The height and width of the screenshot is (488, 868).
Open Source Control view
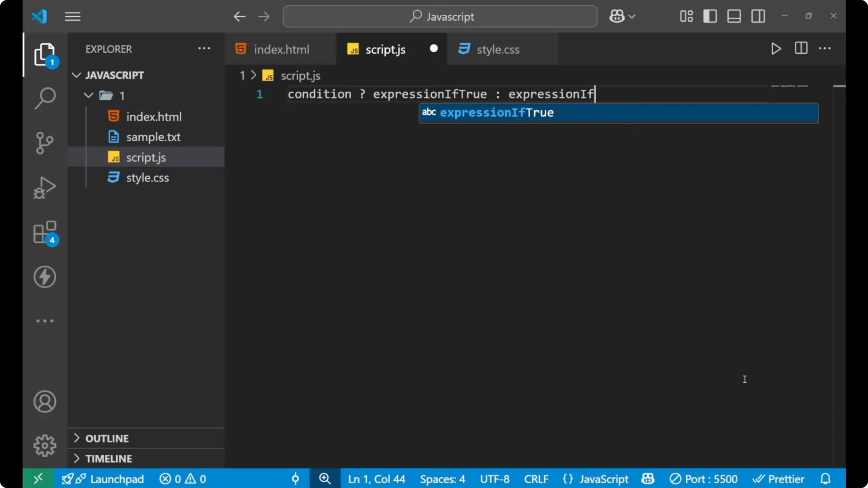coord(45,143)
